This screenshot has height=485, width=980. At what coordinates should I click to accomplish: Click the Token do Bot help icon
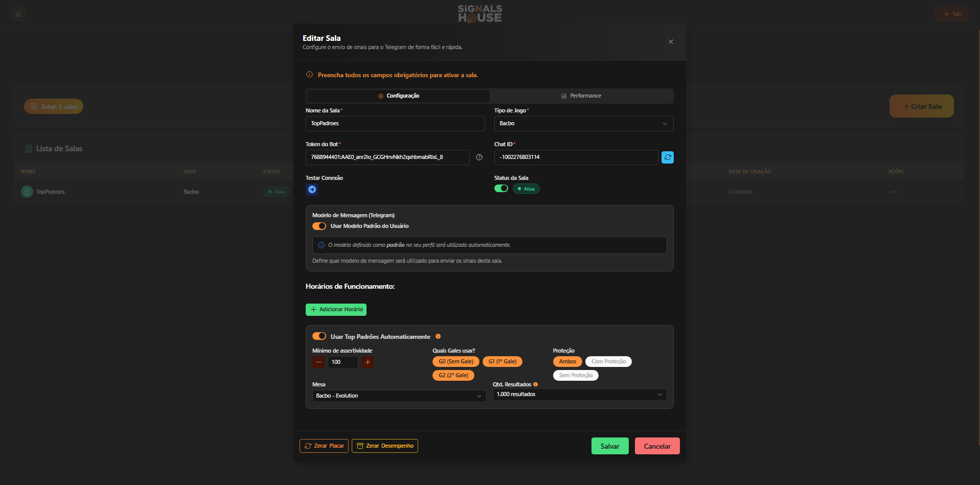click(x=479, y=157)
